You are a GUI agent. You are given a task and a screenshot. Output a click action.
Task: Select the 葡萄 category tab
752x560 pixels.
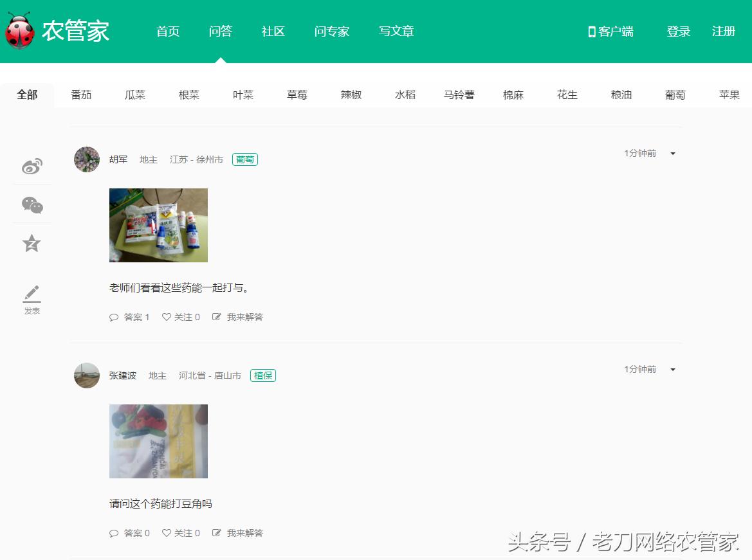(675, 93)
